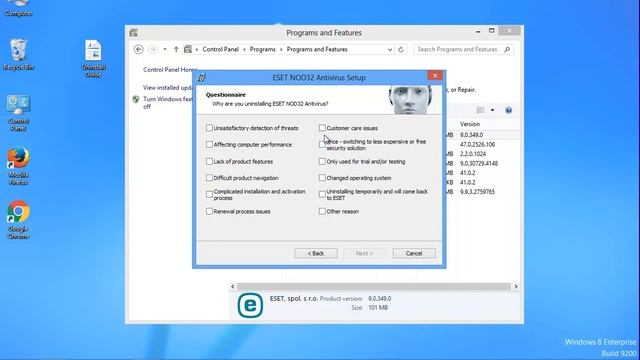Minimize the Programs and Features window
Image resolution: width=640 pixels, height=360 pixels.
[x=478, y=31]
